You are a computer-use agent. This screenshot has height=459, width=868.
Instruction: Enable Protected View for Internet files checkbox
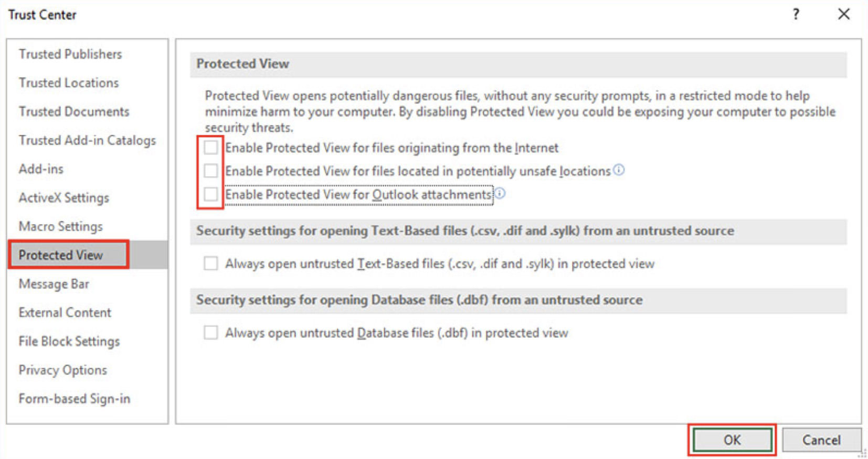[211, 147]
